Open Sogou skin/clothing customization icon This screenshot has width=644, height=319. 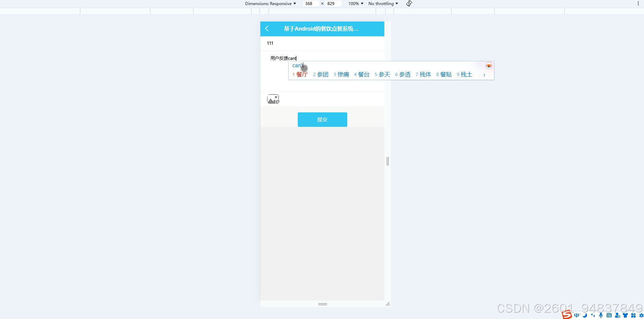pyautogui.click(x=625, y=315)
